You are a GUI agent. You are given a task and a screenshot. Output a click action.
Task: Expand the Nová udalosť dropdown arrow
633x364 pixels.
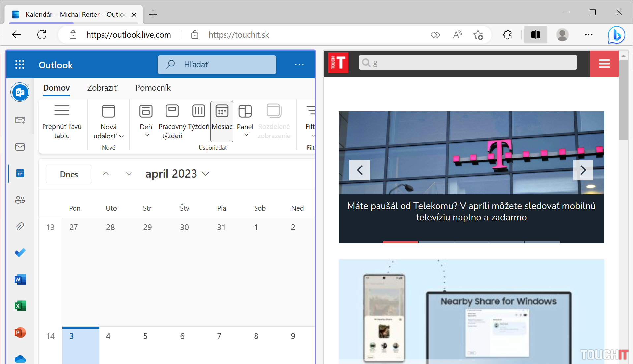click(x=122, y=136)
